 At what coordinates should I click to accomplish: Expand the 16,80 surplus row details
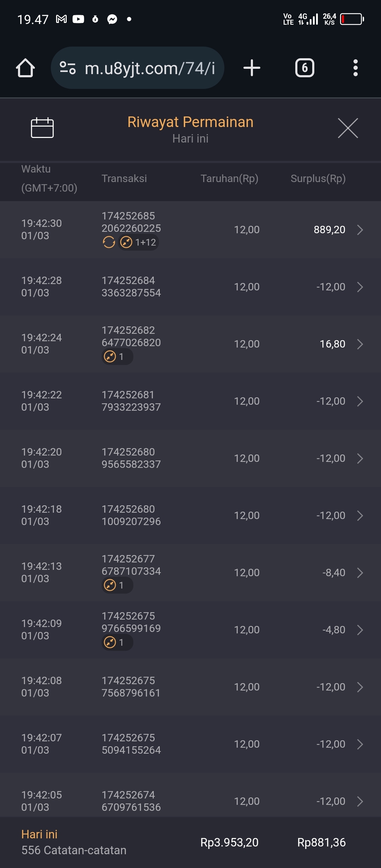[360, 344]
